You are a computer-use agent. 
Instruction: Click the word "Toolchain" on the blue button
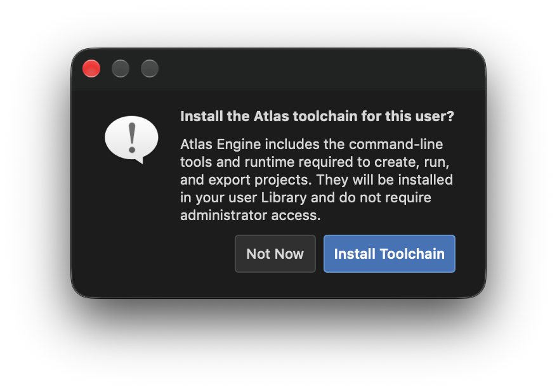412,254
